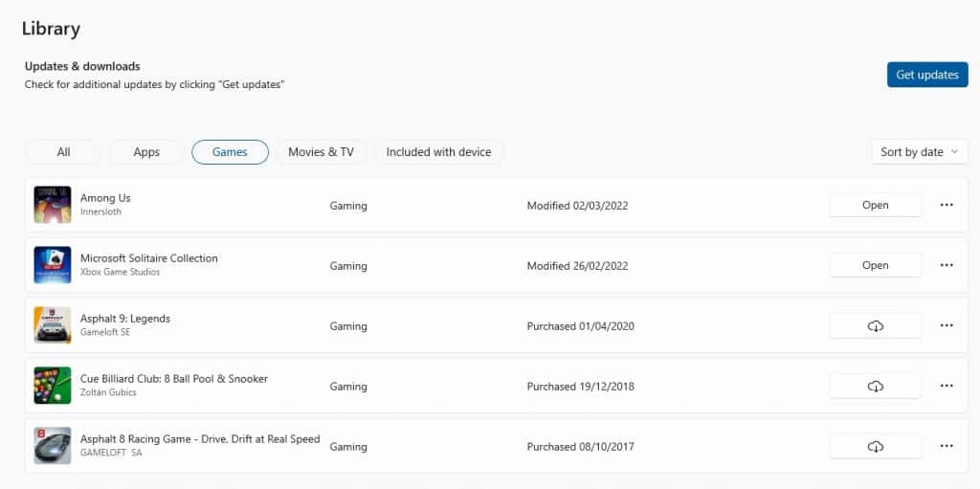Click the Microsoft Solitaire Collection title
Viewport: 980px width, 489px height.
[x=148, y=258]
